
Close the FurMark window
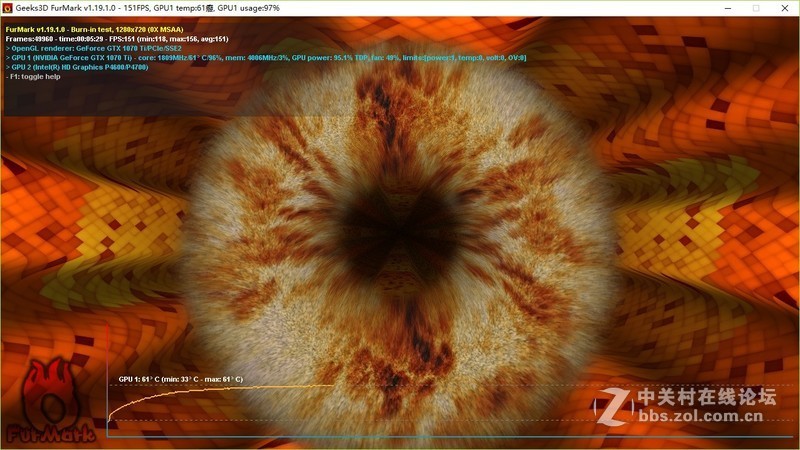(x=785, y=8)
